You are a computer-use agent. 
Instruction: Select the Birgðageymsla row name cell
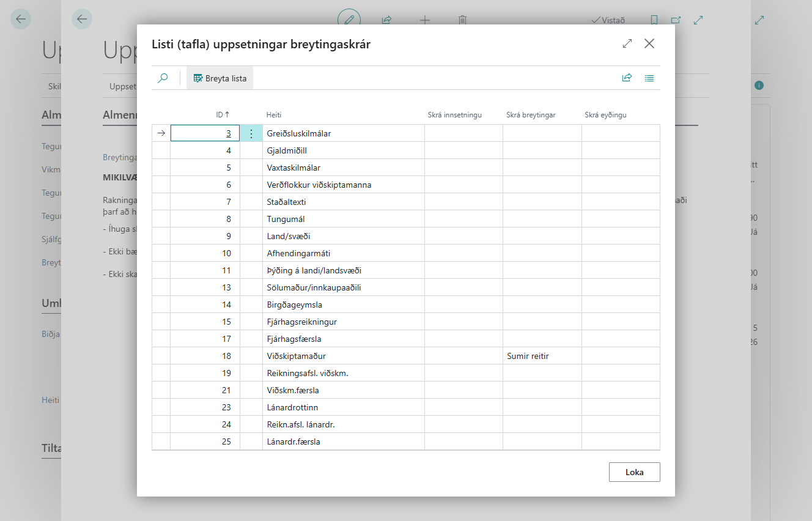[x=344, y=305]
